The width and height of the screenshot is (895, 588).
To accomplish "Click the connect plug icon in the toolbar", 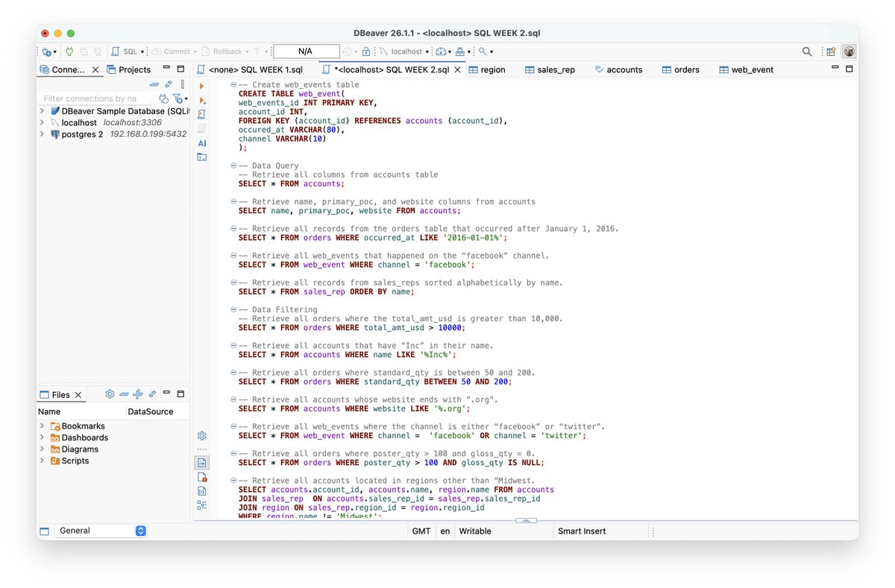I will pyautogui.click(x=69, y=51).
